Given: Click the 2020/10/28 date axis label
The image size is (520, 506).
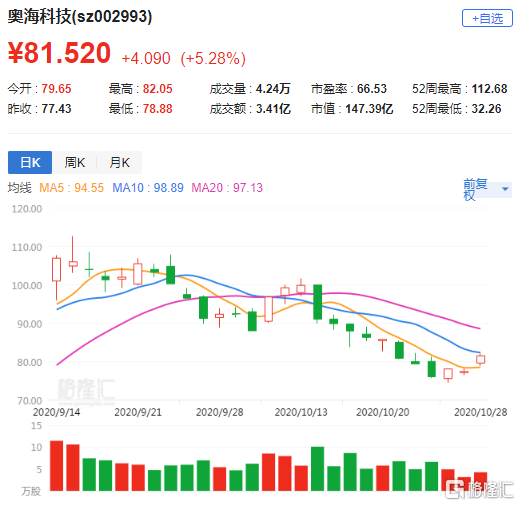Looking at the screenshot, I should pos(481,412).
